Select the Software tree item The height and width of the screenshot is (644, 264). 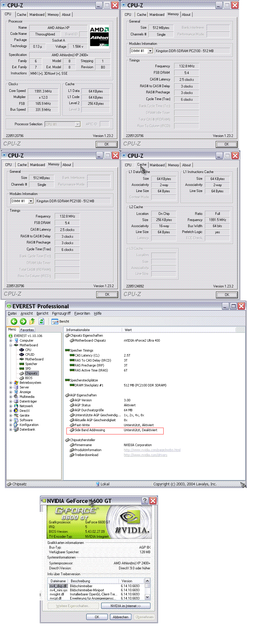[26, 420]
